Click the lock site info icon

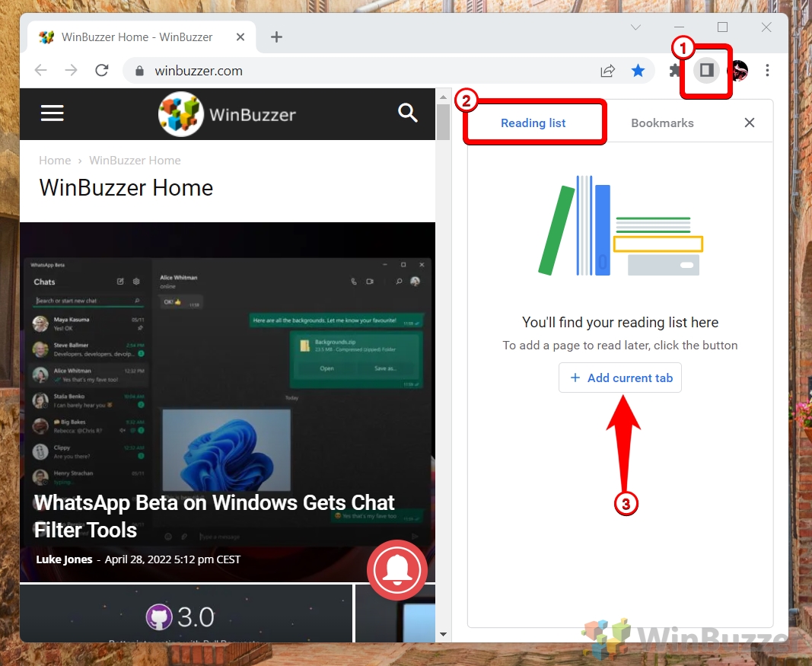coord(139,71)
